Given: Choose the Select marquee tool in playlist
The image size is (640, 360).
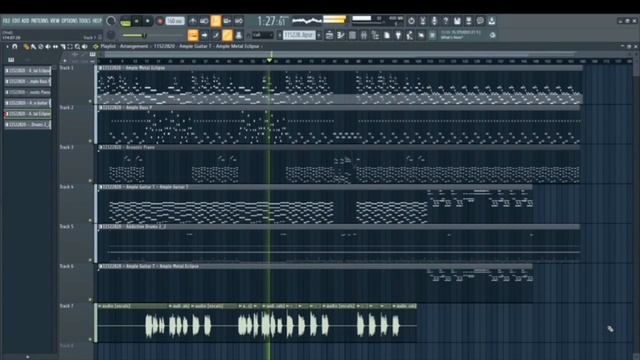Looking at the screenshot, I should click(x=70, y=47).
